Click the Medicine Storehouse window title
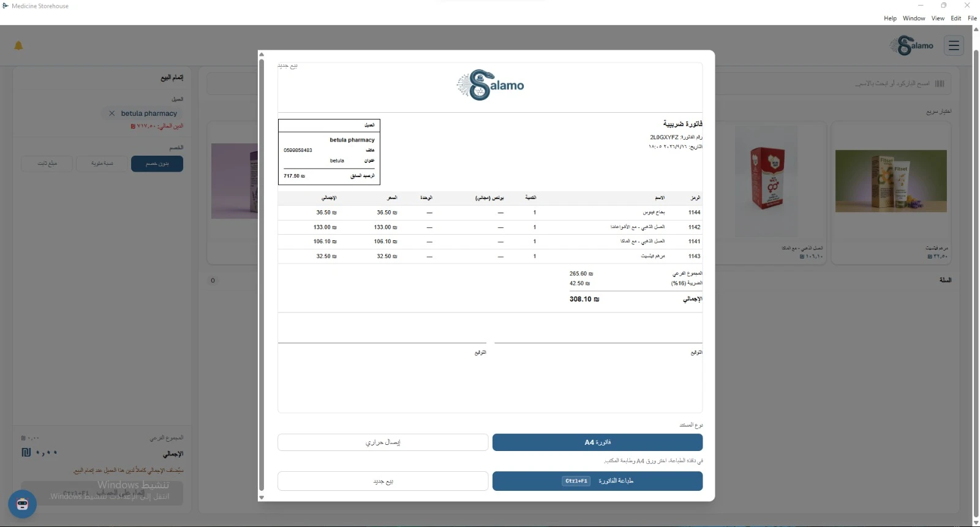 point(40,6)
